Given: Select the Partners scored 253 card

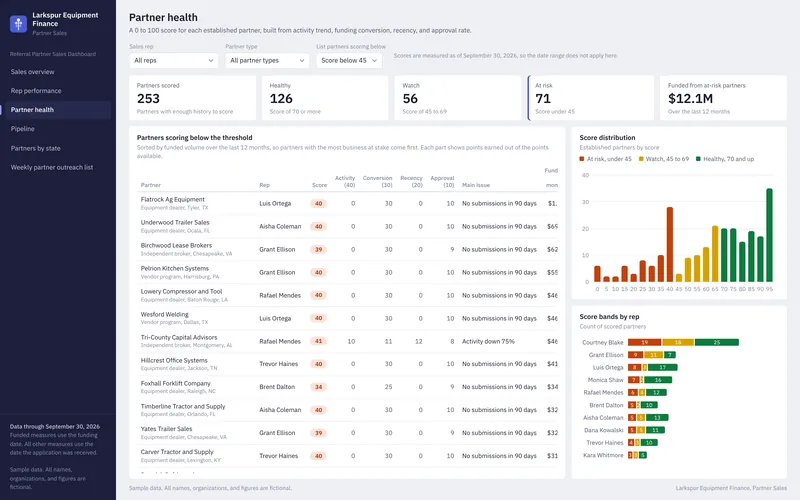Looking at the screenshot, I should [192, 98].
